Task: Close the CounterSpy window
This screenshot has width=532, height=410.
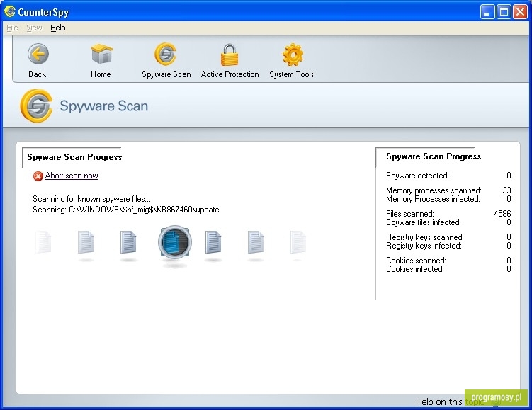Action: [520, 12]
